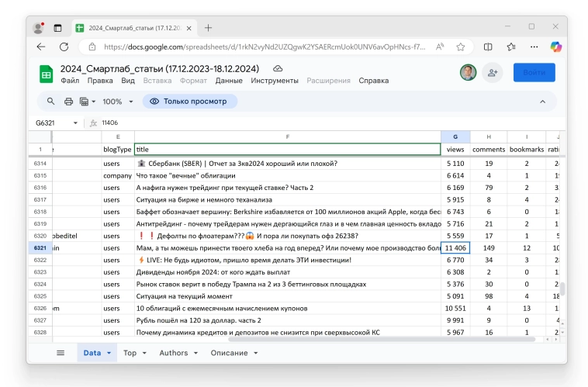Open browser settings and more menu
The width and height of the screenshot is (588, 387).
(x=534, y=47)
